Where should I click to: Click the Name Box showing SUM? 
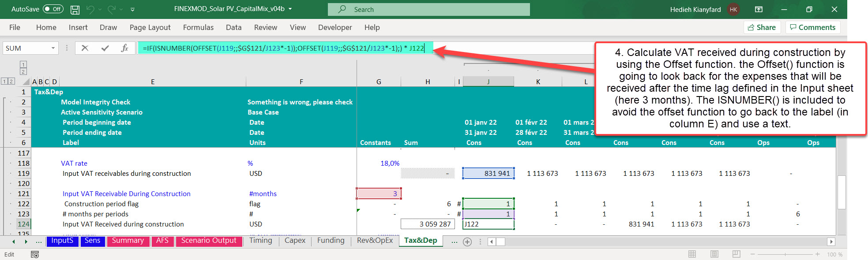click(x=26, y=48)
